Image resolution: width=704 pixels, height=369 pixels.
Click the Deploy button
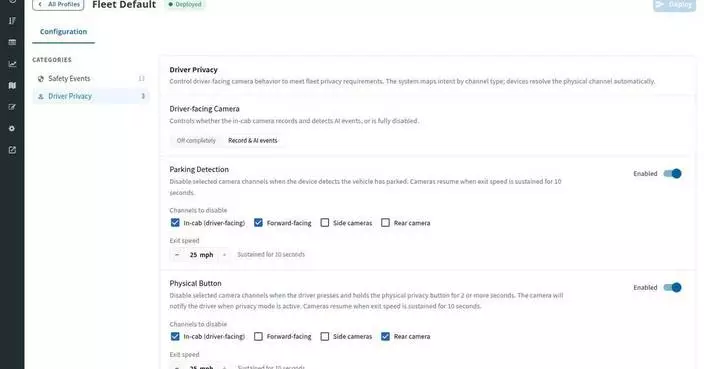pyautogui.click(x=674, y=4)
